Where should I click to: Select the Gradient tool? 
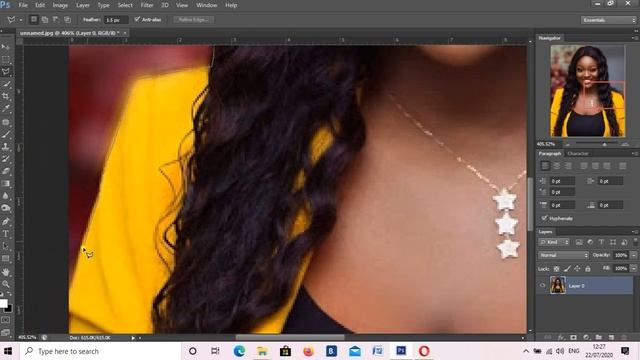click(x=6, y=183)
